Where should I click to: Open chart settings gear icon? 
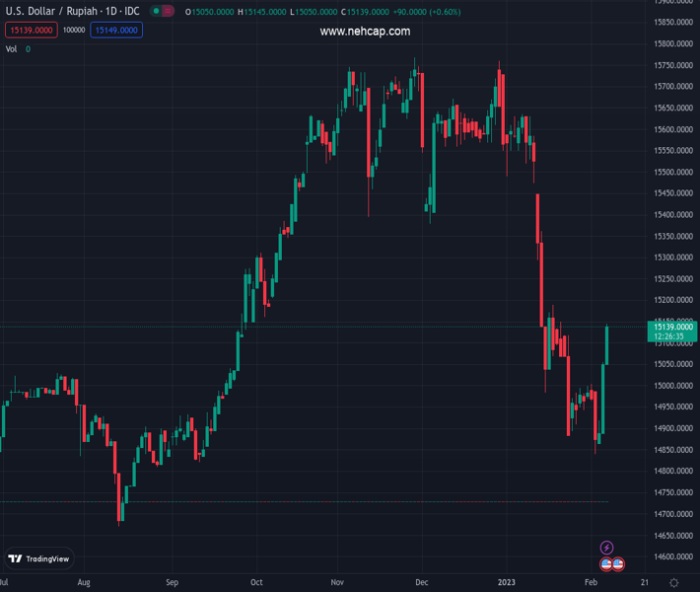[673, 583]
